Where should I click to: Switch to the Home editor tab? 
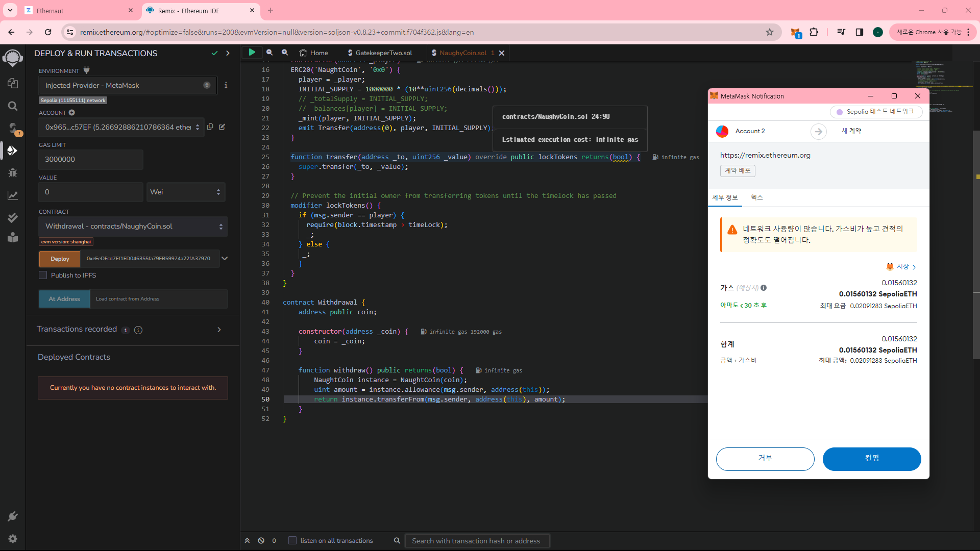[313, 53]
